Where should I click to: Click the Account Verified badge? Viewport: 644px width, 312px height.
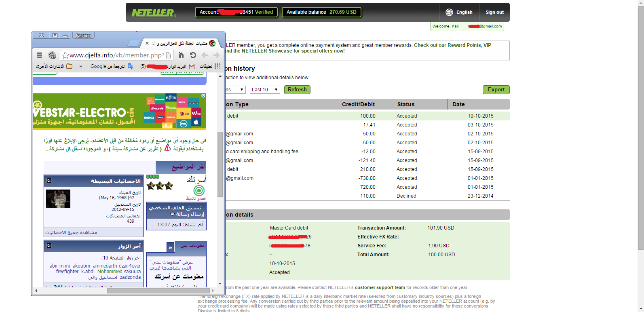(236, 12)
